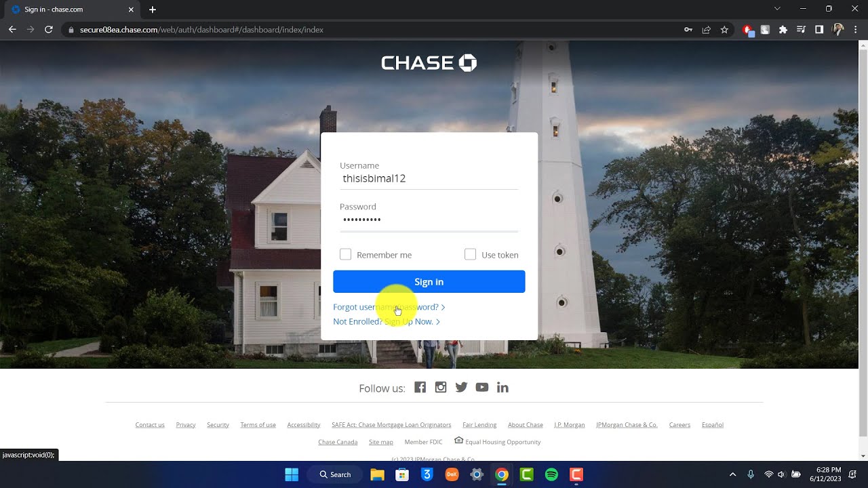Open Forgot username/password link
Image resolution: width=868 pixels, height=488 pixels.
click(389, 307)
